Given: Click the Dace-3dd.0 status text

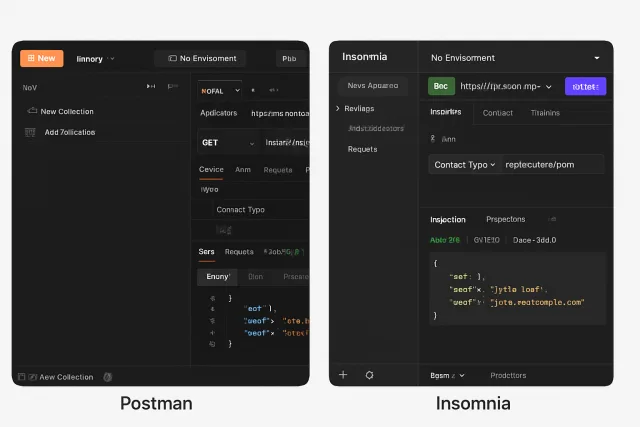Looking at the screenshot, I should click(534, 240).
